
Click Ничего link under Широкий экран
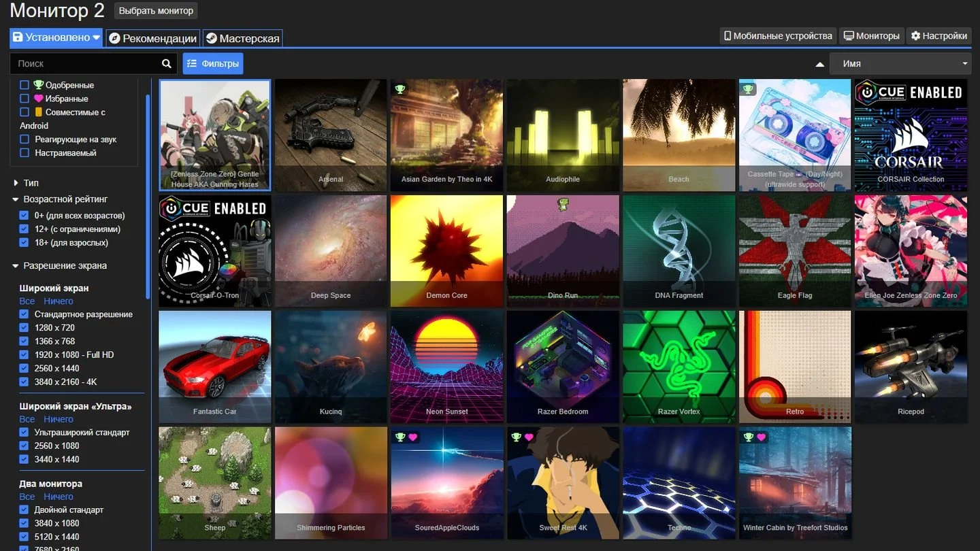pos(59,301)
